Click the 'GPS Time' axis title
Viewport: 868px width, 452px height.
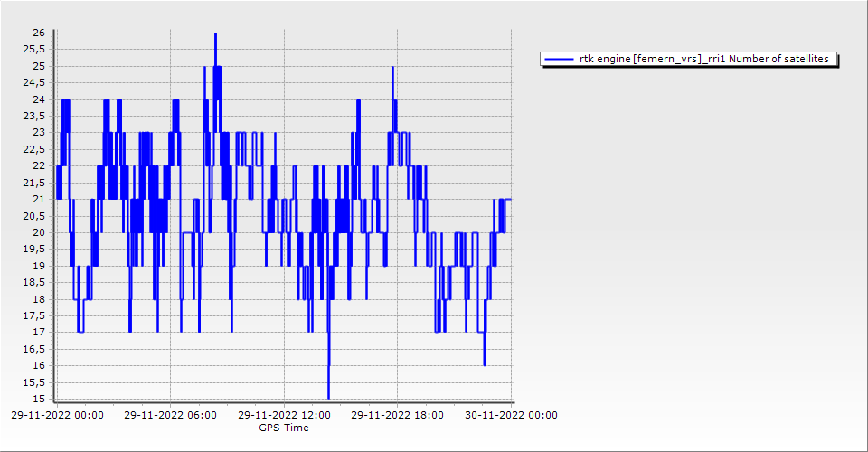point(283,428)
